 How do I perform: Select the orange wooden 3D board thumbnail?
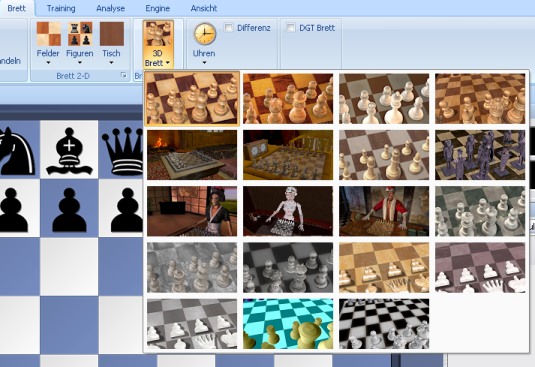[288, 99]
